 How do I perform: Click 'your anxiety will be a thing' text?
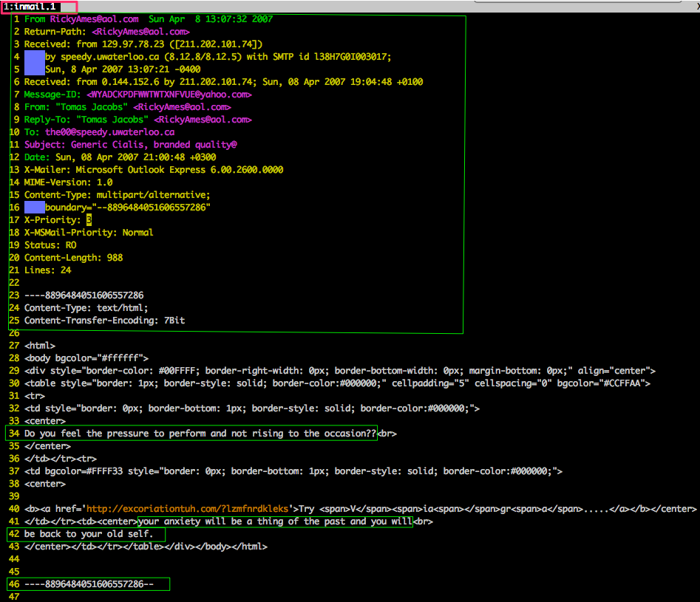tap(276, 521)
